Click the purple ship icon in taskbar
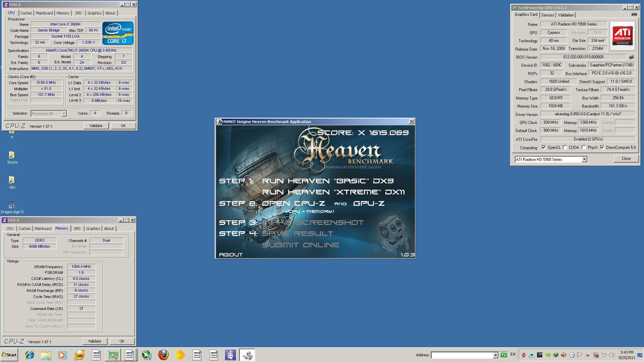 [x=230, y=355]
